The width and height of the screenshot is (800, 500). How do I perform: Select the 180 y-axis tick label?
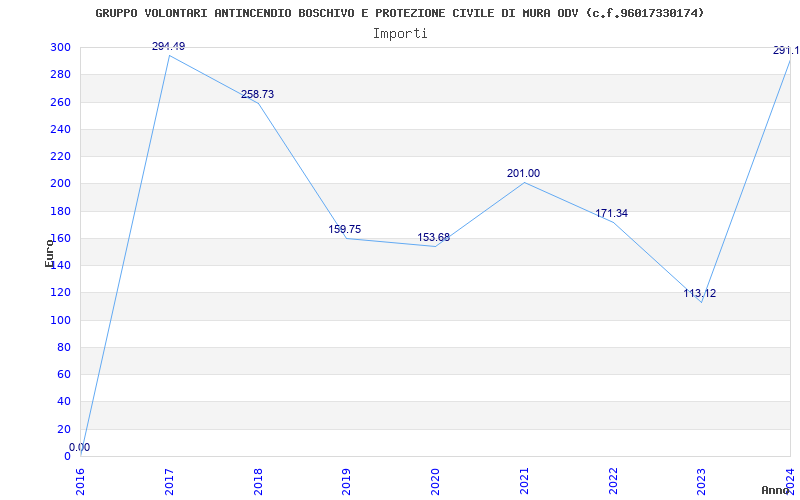(x=60, y=211)
